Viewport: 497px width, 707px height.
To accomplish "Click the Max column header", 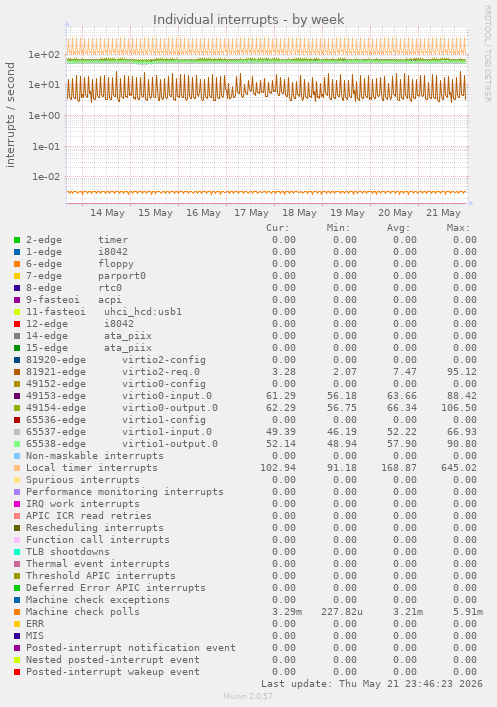I will pos(459,228).
